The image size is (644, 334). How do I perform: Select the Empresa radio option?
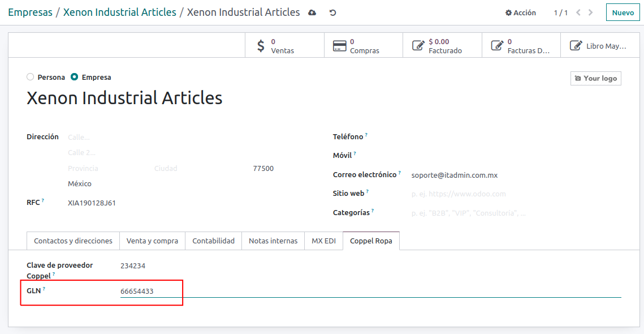(x=75, y=77)
